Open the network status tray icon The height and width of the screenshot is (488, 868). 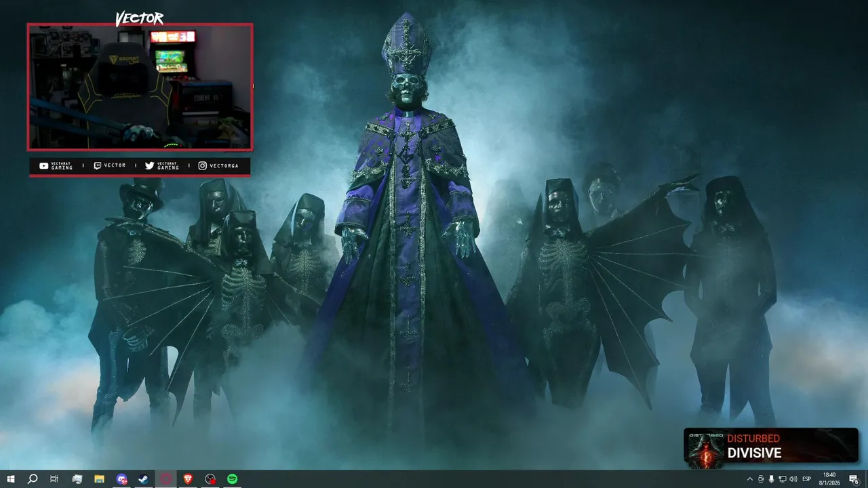tap(782, 479)
